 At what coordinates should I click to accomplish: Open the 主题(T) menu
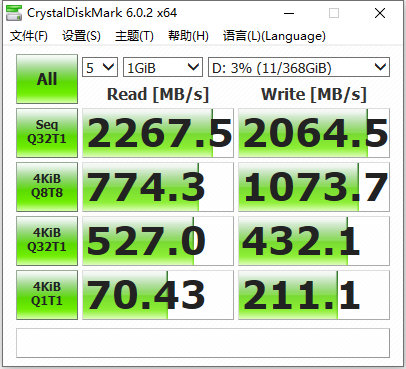point(134,36)
